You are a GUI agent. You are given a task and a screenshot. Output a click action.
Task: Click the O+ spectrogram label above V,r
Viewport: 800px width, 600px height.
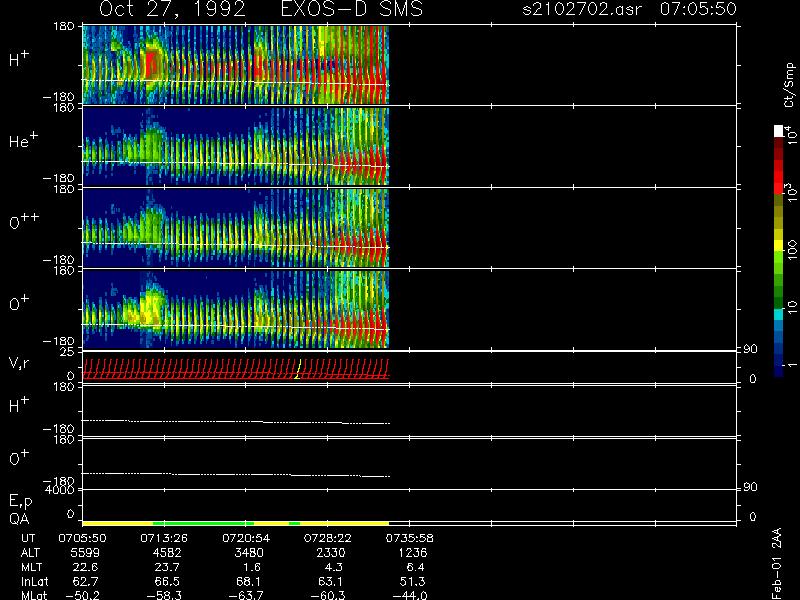click(x=19, y=304)
